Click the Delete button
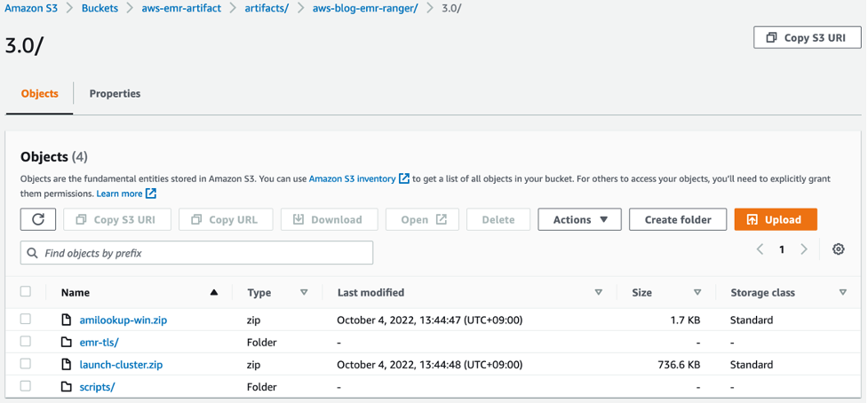The image size is (868, 403). (x=498, y=219)
